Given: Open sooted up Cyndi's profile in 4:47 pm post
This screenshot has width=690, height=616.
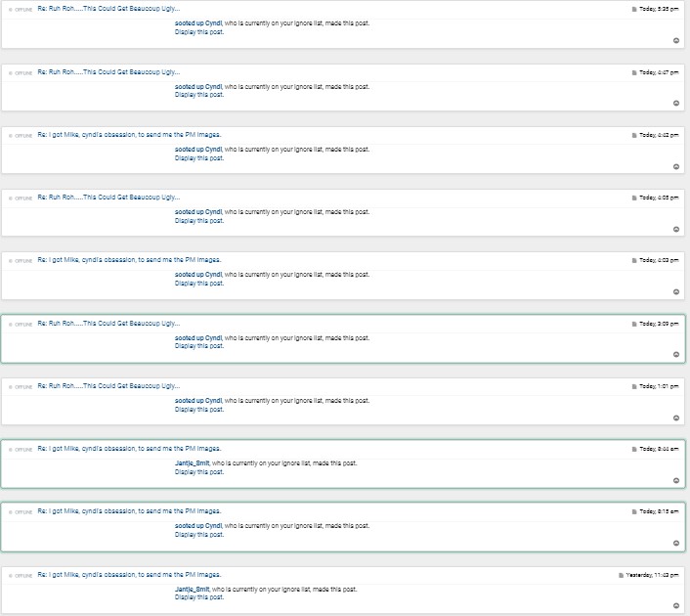Looking at the screenshot, I should 198,87.
